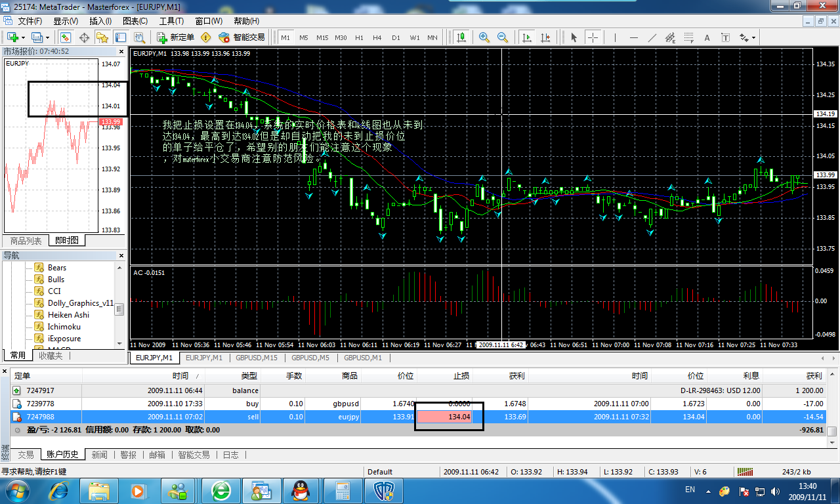
Task: Click the 新定单 new order button
Action: 175,37
